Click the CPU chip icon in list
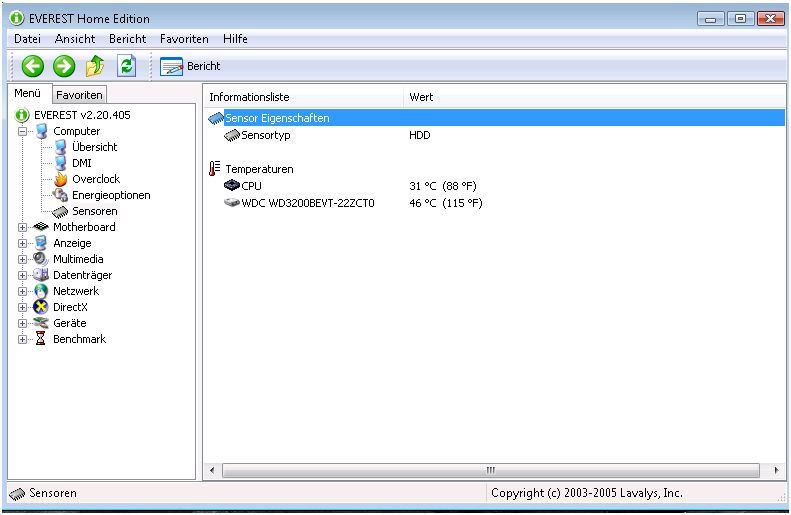Screen dimensions: 791x515 click(x=232, y=186)
